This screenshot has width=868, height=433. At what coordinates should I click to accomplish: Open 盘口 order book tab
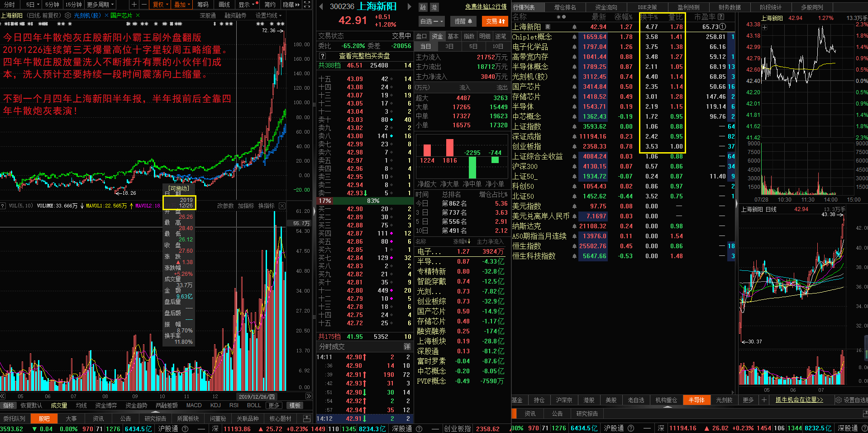421,36
